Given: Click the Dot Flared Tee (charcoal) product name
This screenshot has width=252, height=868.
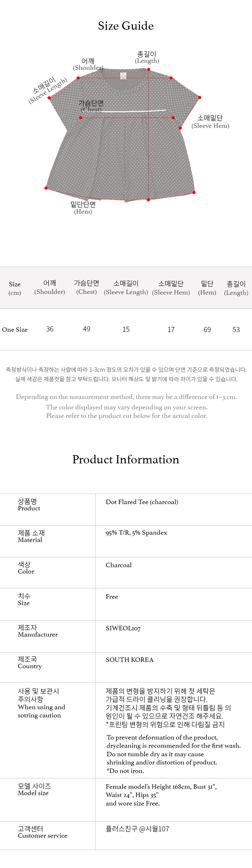Looking at the screenshot, I should [142, 502].
